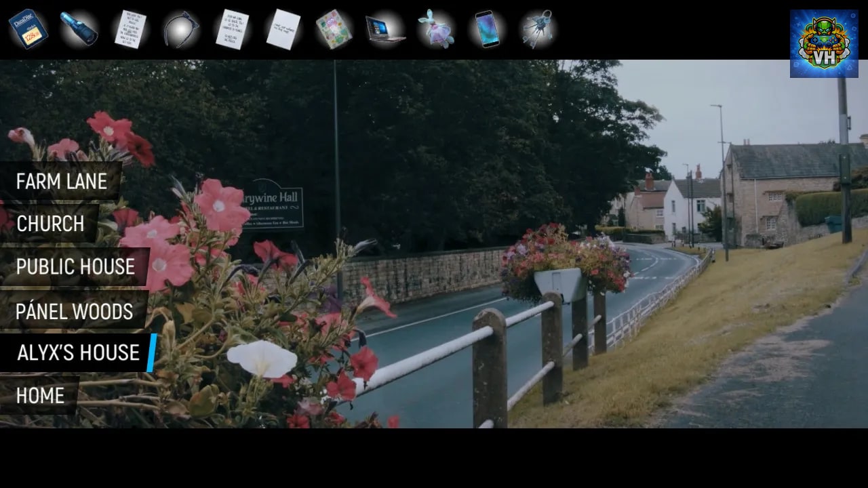The image size is (868, 488).
Task: Open the second handwritten note
Action: click(x=232, y=29)
